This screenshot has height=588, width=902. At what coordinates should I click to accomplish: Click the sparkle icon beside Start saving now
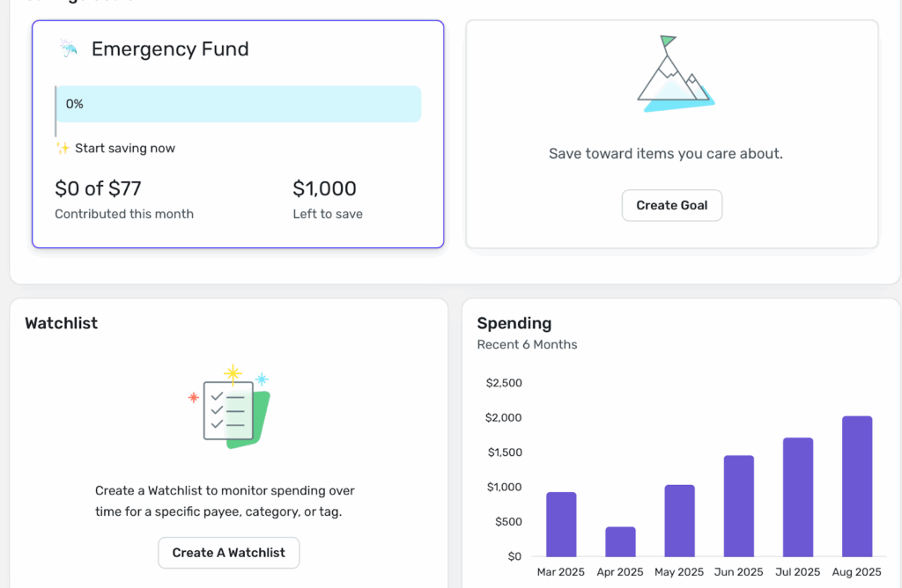point(62,149)
